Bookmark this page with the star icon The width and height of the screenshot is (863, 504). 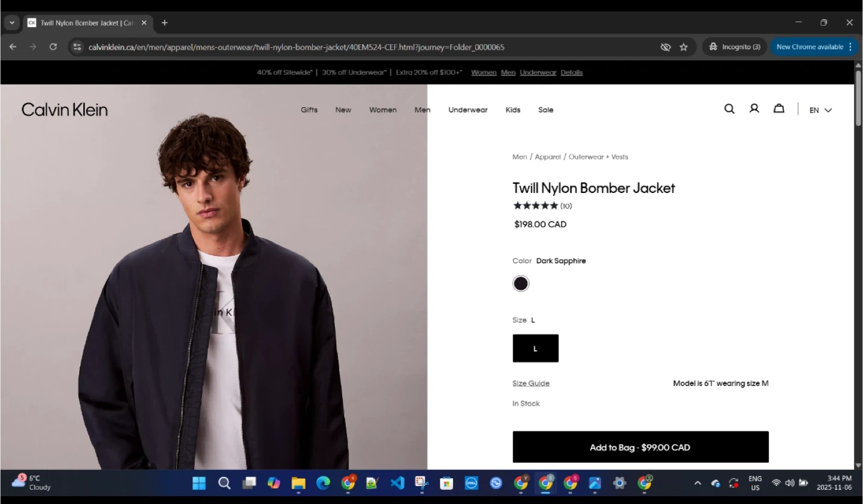[x=683, y=47]
